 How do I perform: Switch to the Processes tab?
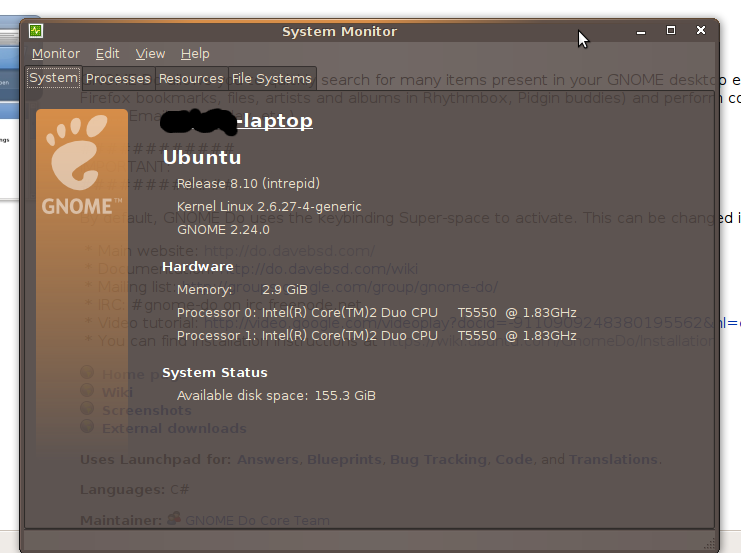(x=118, y=78)
